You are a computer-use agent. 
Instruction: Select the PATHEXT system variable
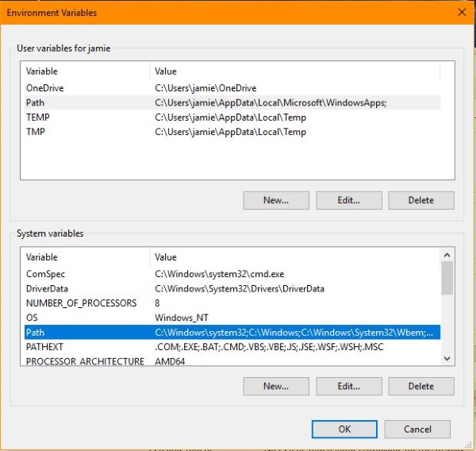pos(232,347)
